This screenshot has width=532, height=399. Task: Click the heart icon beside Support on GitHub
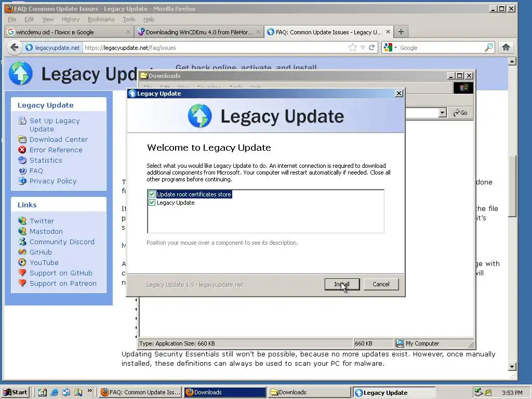pyautogui.click(x=22, y=273)
